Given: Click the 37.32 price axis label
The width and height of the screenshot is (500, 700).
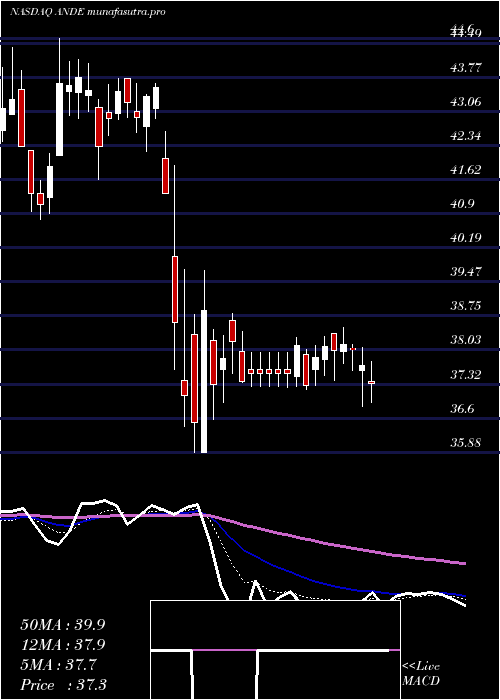Looking at the screenshot, I should pyautogui.click(x=466, y=374).
